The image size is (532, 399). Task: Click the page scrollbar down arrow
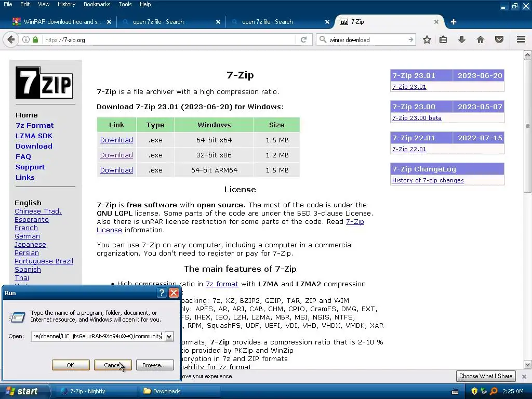tap(528, 365)
